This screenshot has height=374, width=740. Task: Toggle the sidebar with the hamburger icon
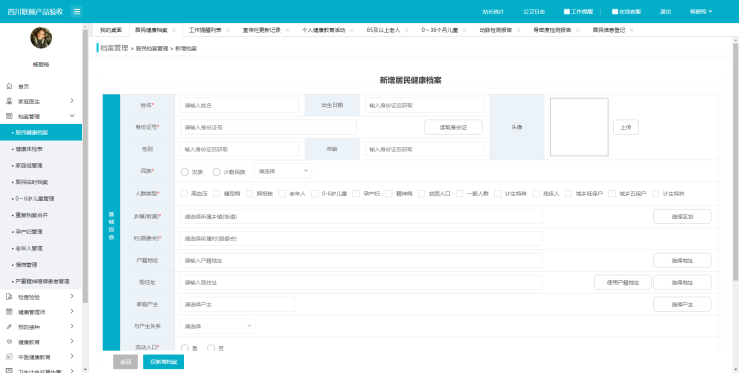77,11
